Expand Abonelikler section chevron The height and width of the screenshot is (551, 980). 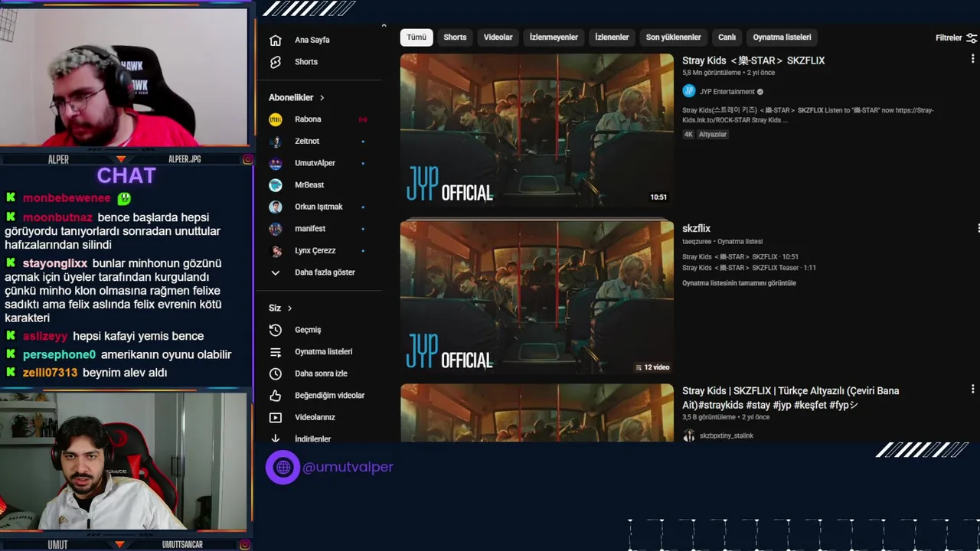pos(322,98)
